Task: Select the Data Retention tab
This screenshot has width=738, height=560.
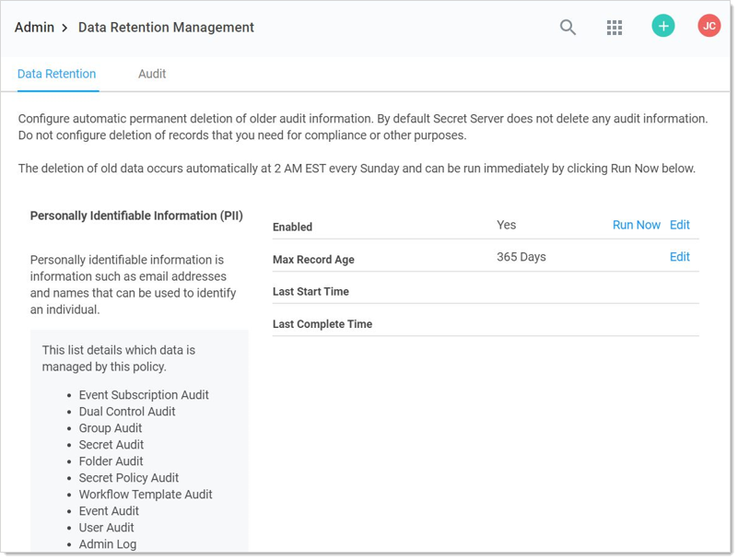Action: [56, 74]
